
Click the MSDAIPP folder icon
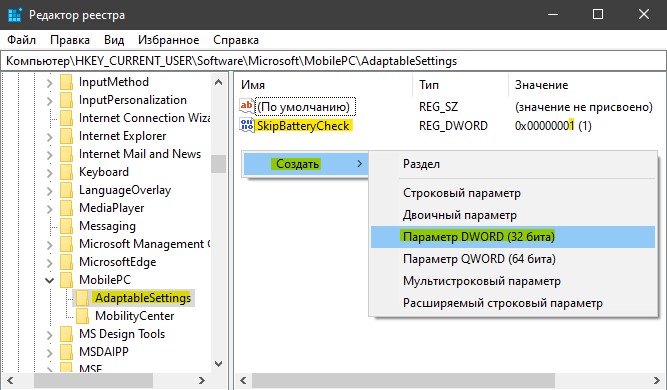point(66,352)
